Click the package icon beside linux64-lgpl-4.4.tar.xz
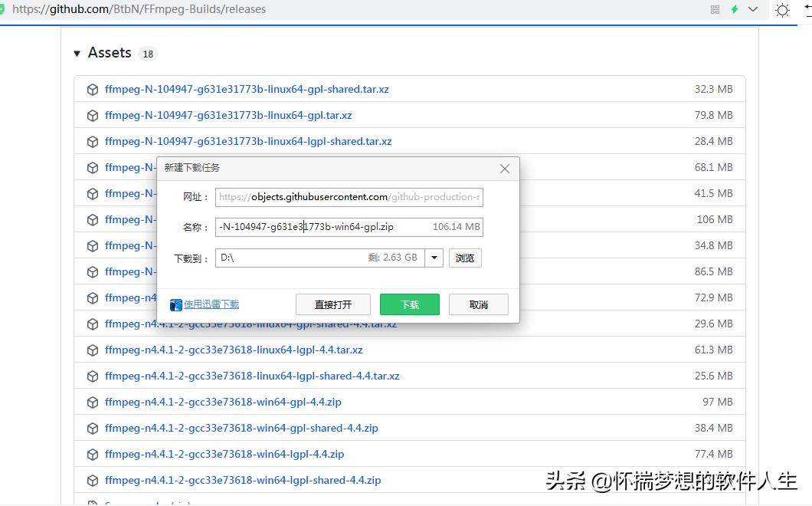 tap(92, 350)
